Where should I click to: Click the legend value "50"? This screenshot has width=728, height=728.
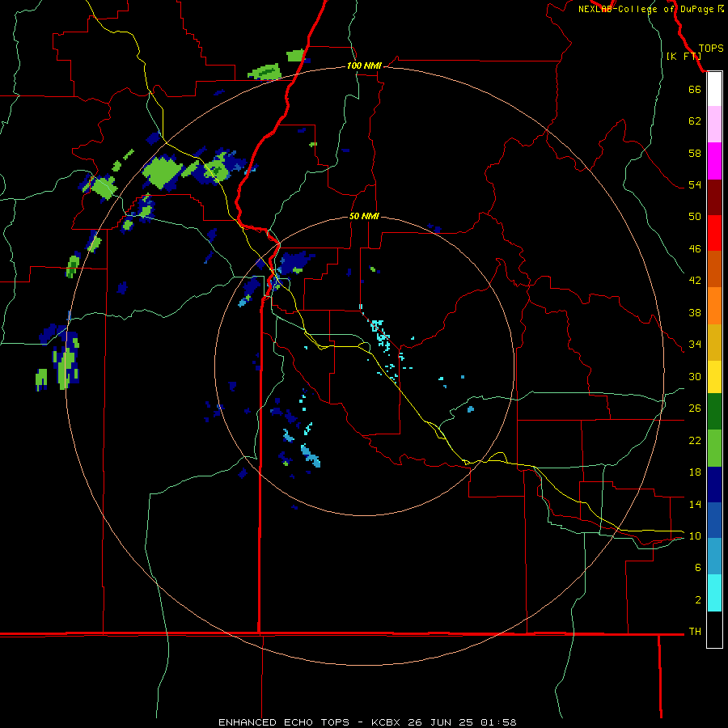coord(695,217)
